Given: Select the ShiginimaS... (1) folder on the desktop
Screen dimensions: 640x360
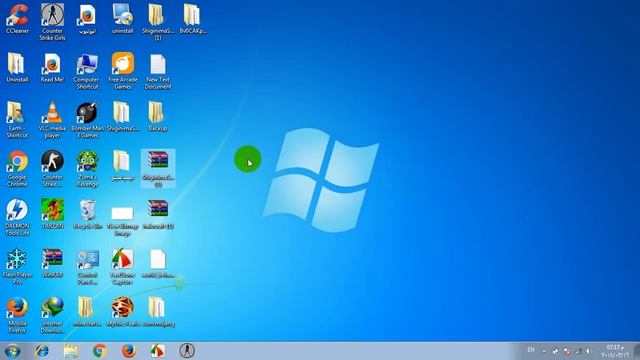Looking at the screenshot, I should [x=158, y=22].
